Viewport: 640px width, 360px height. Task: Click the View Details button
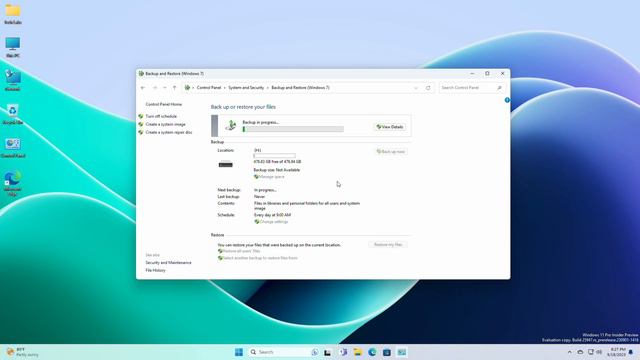coord(390,127)
